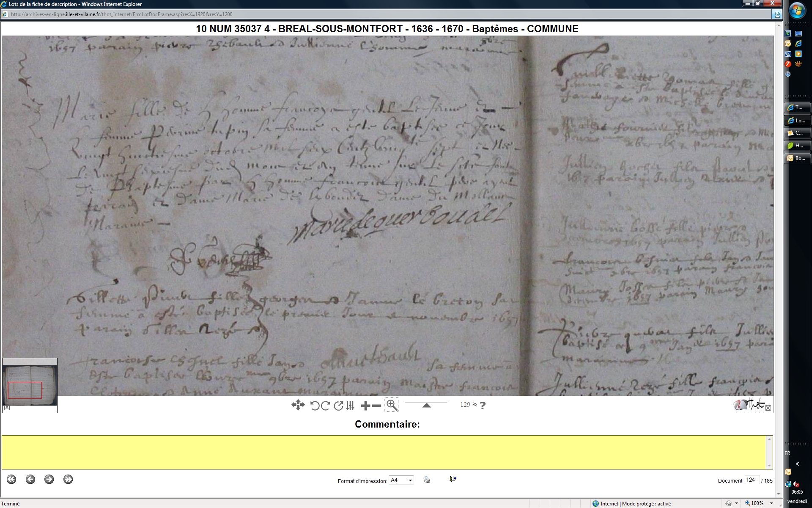Go to the previous document page
The height and width of the screenshot is (508, 812).
30,479
